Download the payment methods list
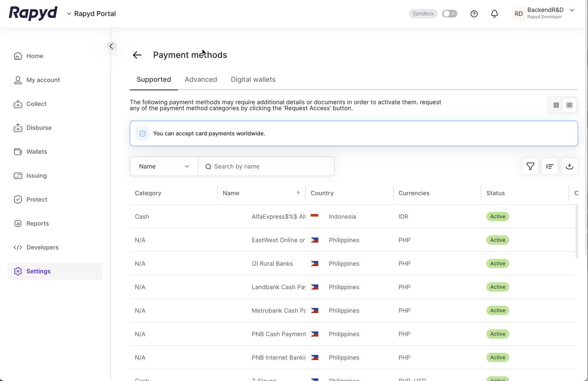The image size is (588, 381). tap(569, 167)
